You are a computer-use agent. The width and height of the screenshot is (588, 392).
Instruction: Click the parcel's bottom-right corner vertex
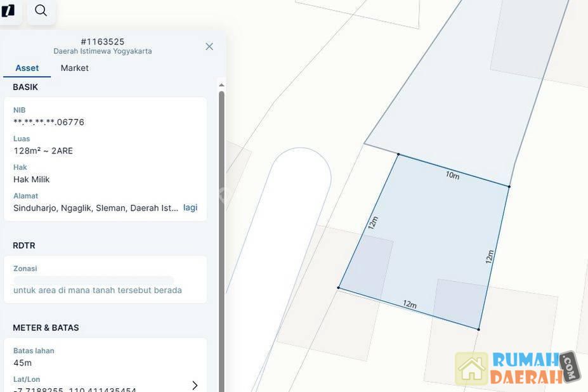point(478,329)
